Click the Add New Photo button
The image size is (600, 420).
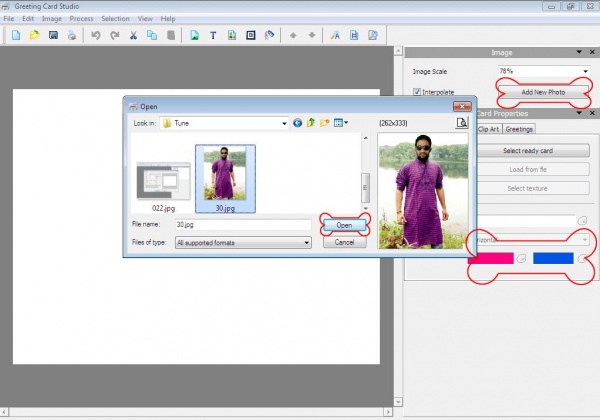(543, 92)
